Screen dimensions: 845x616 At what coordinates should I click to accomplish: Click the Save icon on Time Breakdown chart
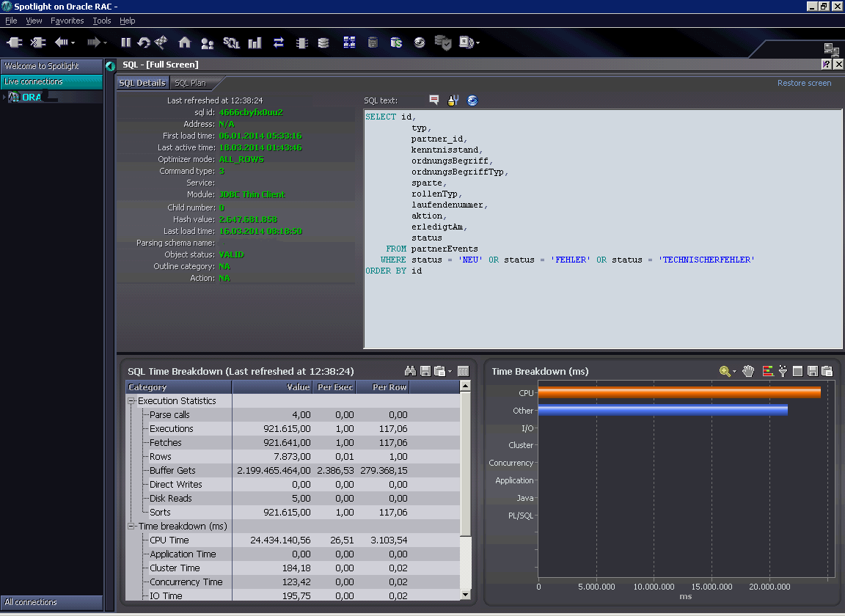(813, 371)
